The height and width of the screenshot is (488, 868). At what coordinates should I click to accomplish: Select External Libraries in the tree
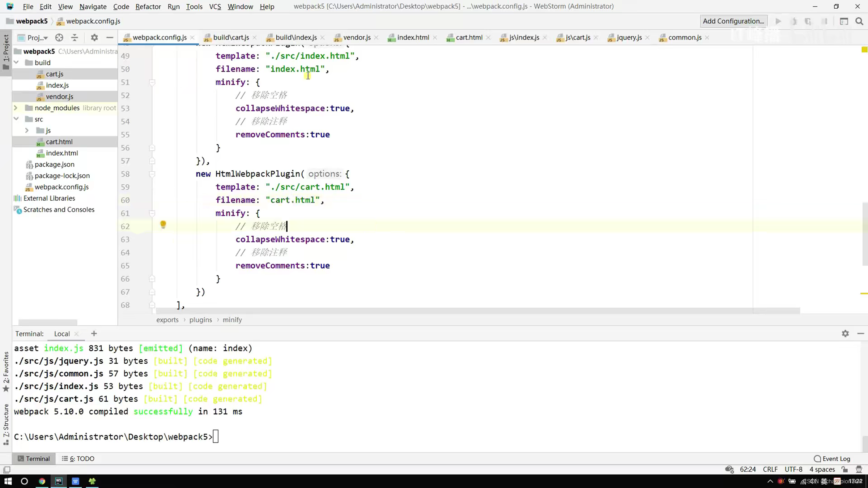tap(49, 198)
